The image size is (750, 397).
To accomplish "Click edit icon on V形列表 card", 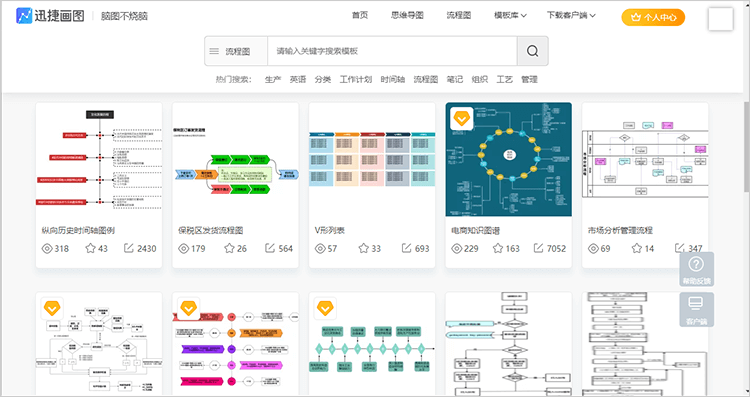I will tap(407, 248).
